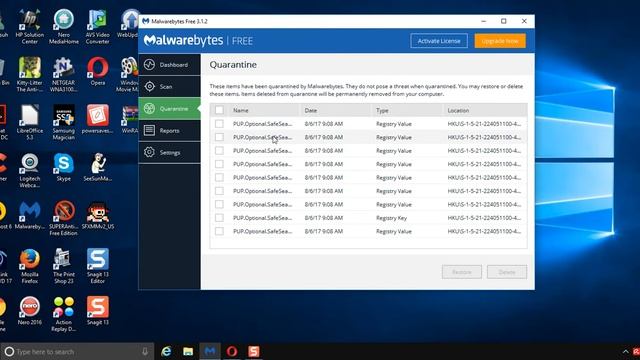Image resolution: width=640 pixels, height=360 pixels.
Task: Click Malwarebytes icon in taskbar
Action: pos(210,351)
